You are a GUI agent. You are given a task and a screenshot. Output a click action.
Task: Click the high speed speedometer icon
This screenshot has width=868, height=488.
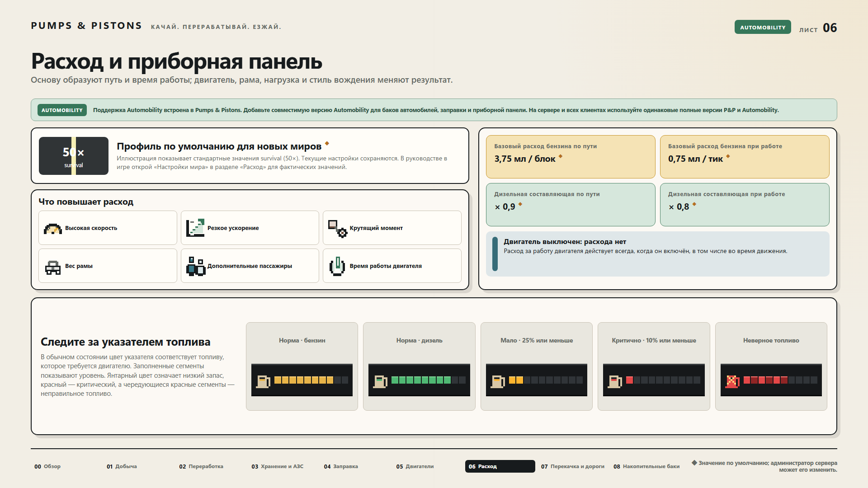click(x=52, y=229)
